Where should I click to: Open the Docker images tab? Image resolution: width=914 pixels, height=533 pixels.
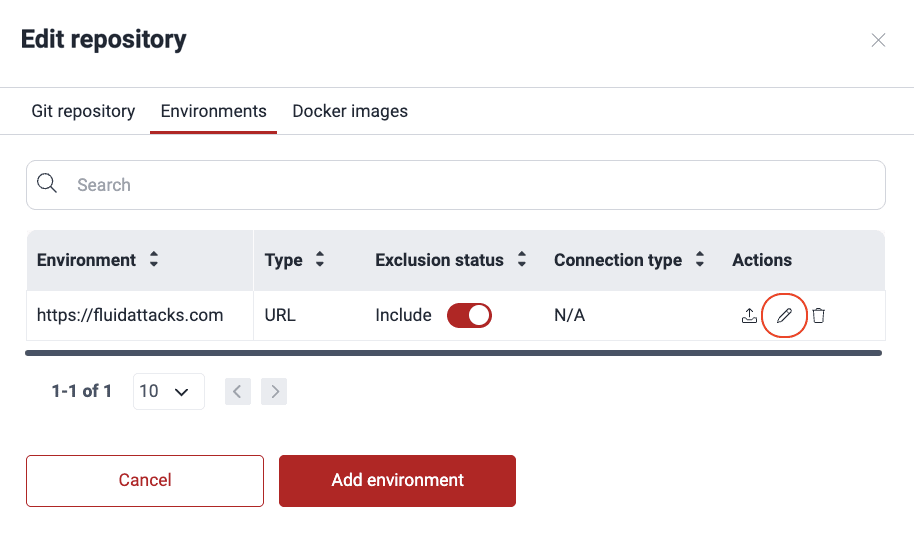click(350, 111)
